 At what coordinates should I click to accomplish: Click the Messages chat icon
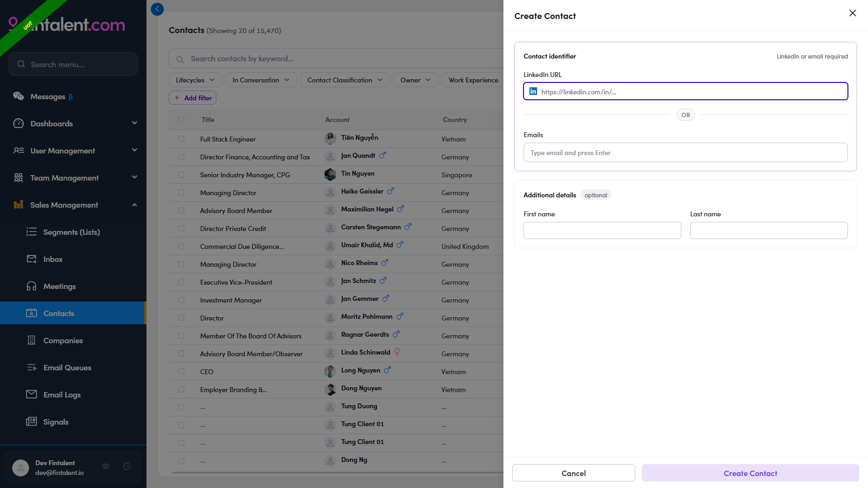(18, 96)
